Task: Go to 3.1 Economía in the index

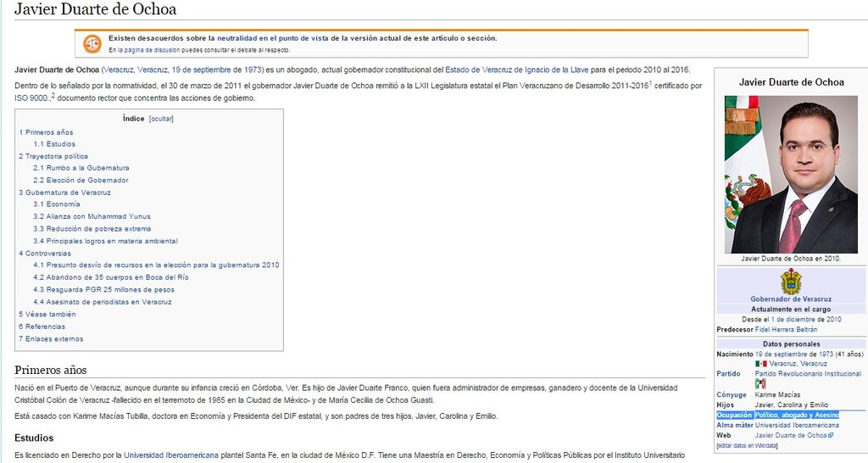Action: pyautogui.click(x=57, y=204)
